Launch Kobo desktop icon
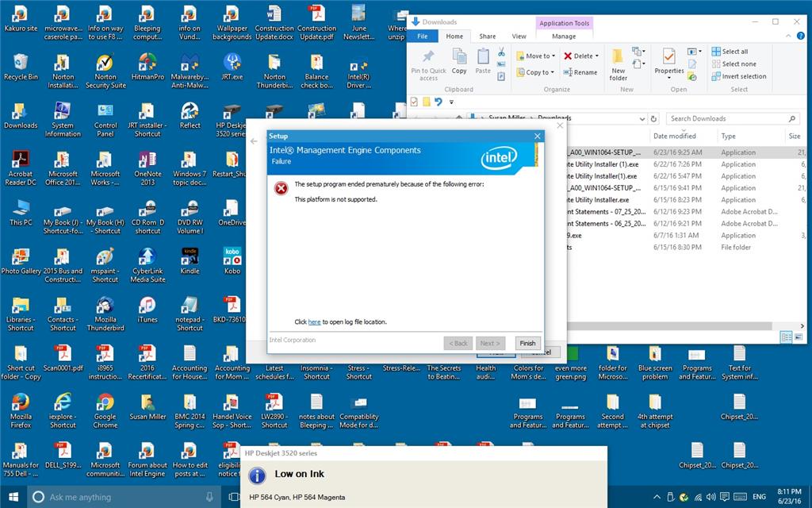Image resolution: width=812 pixels, height=508 pixels. [232, 261]
